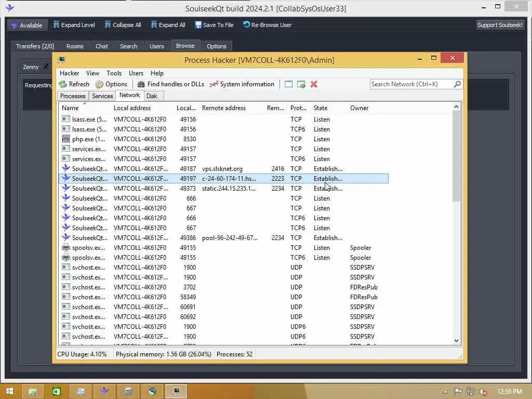Open File Explorer from taskbar

33,391
